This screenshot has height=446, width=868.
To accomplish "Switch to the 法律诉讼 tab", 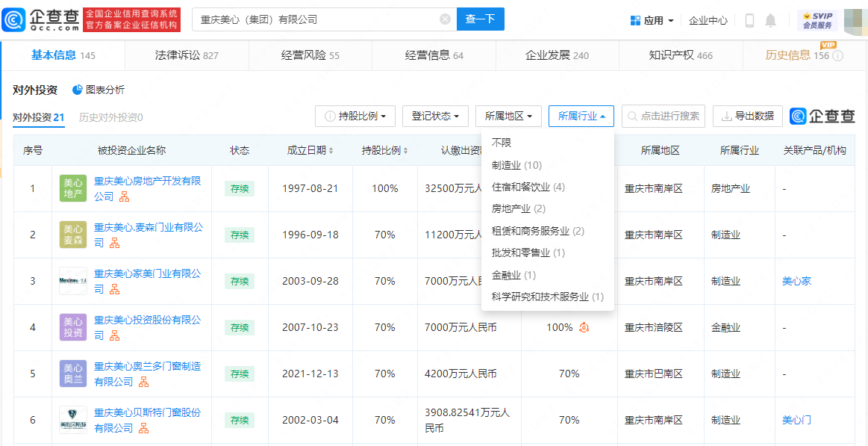I will coord(187,55).
